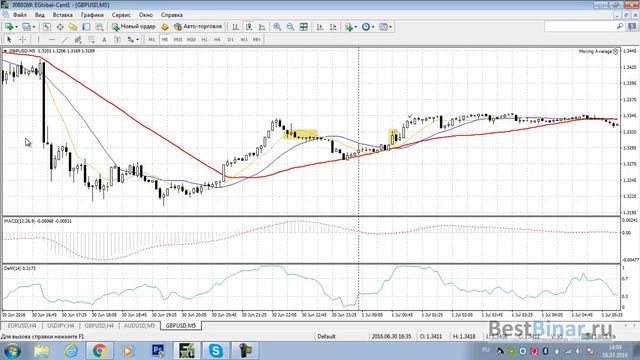
Task: Toggle the W1 timeframe button
Action: [x=244, y=40]
